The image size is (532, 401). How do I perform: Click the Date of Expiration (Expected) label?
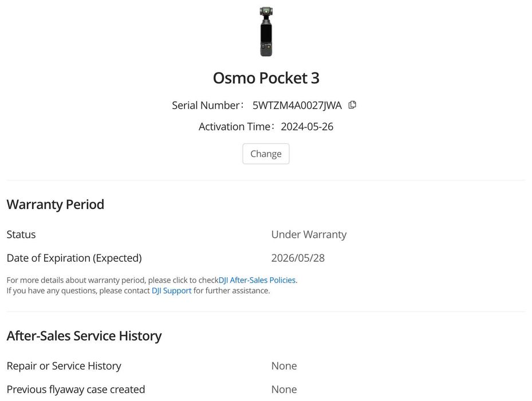pos(74,258)
